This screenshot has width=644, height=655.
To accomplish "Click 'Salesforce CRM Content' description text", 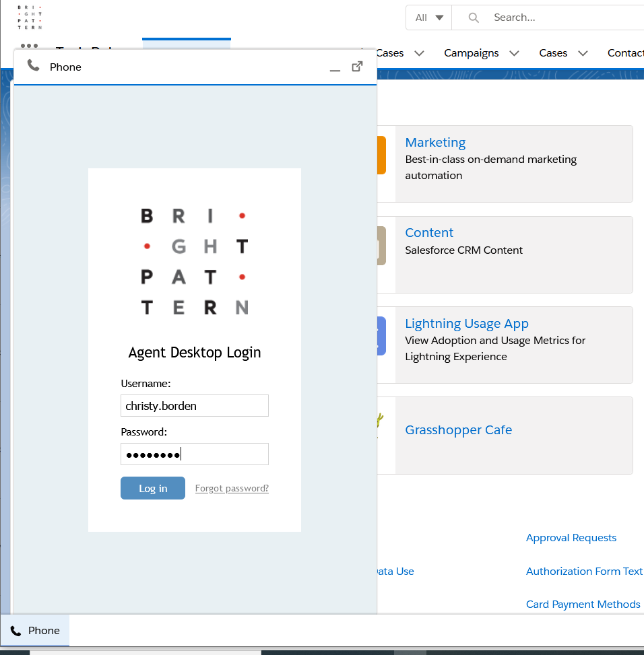I will point(464,250).
